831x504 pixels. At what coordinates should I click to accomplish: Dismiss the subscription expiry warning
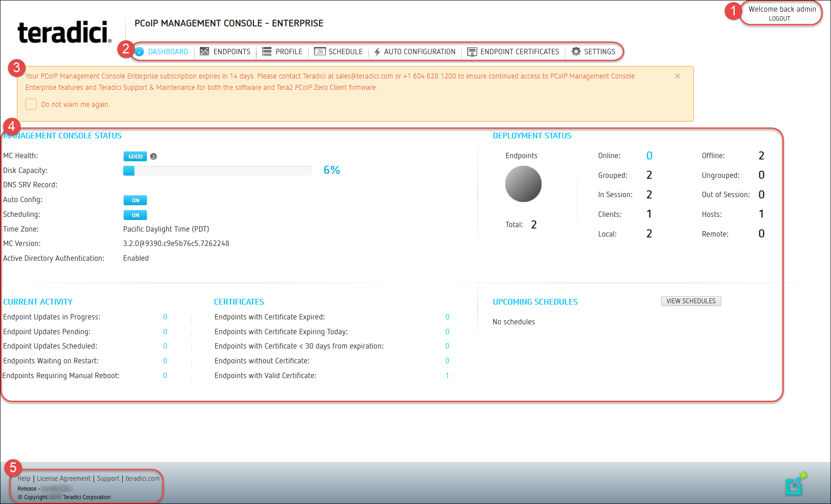(x=677, y=76)
